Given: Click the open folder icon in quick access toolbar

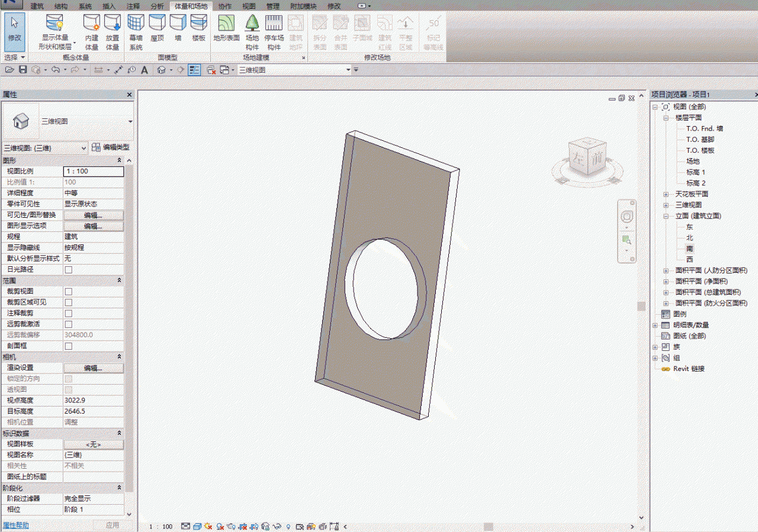Looking at the screenshot, I should pyautogui.click(x=9, y=70).
